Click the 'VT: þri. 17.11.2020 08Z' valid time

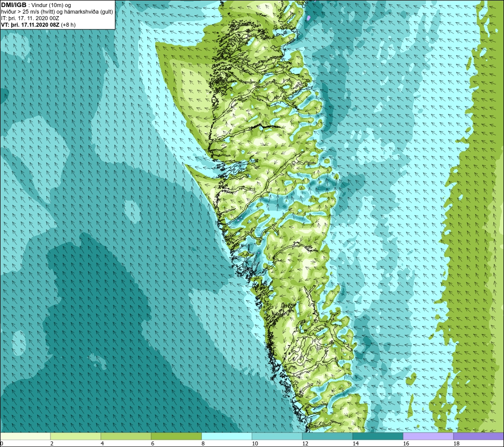(30, 25)
